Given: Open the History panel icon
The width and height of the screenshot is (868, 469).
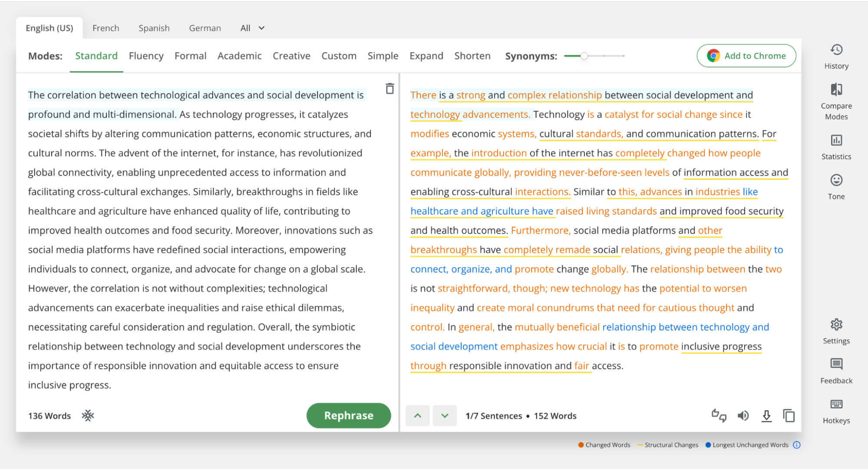Looking at the screenshot, I should [836, 50].
